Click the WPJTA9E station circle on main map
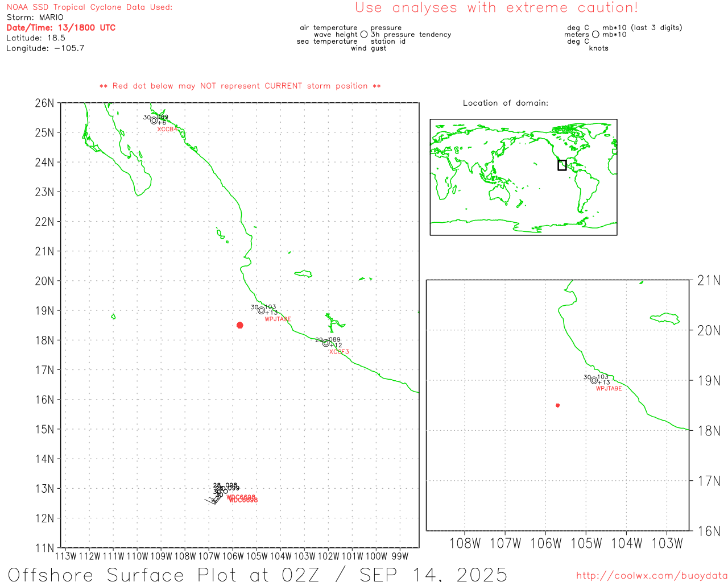728x582 pixels. tap(262, 310)
